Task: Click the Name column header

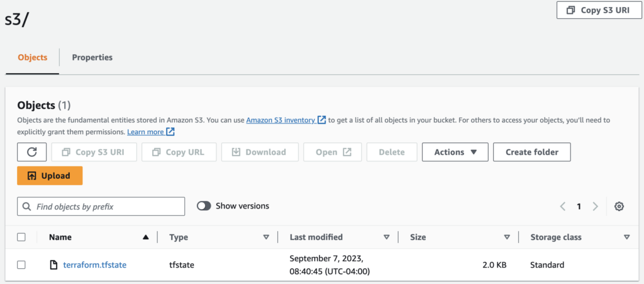Action: [x=60, y=237]
